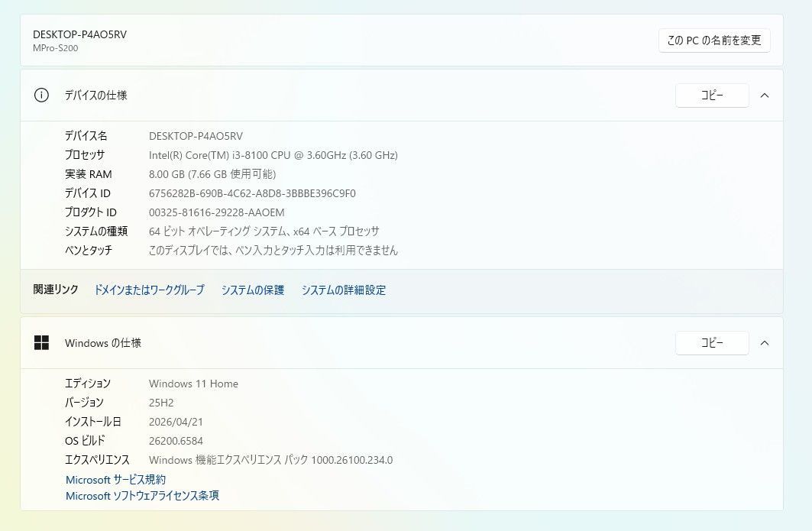The image size is (812, 531).
Task: Click the info icon beside デバイスの仕様
Action: point(41,96)
